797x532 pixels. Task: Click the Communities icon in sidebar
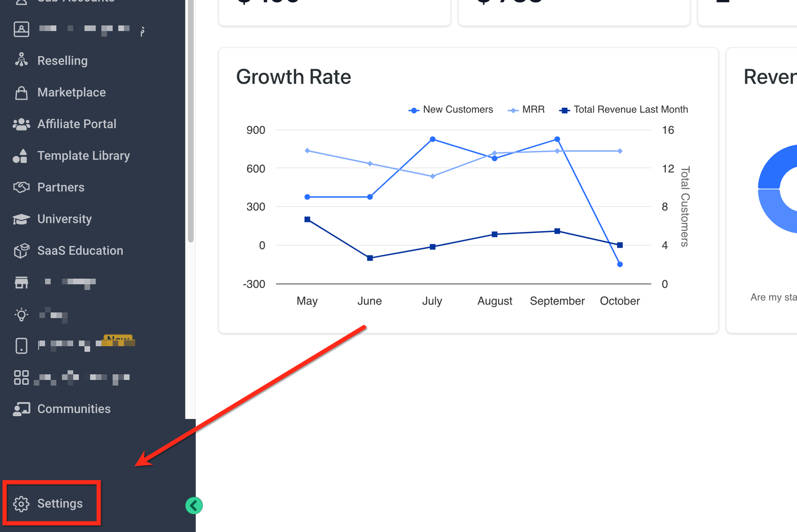pyautogui.click(x=21, y=409)
